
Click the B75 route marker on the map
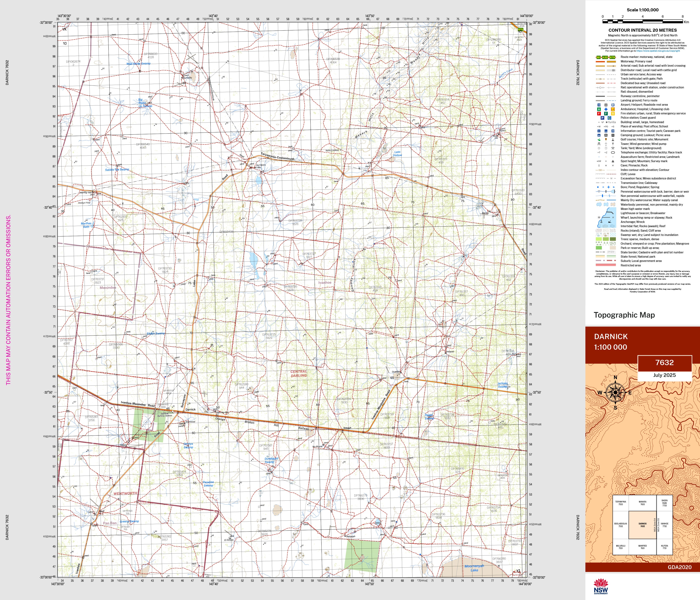[520, 30]
